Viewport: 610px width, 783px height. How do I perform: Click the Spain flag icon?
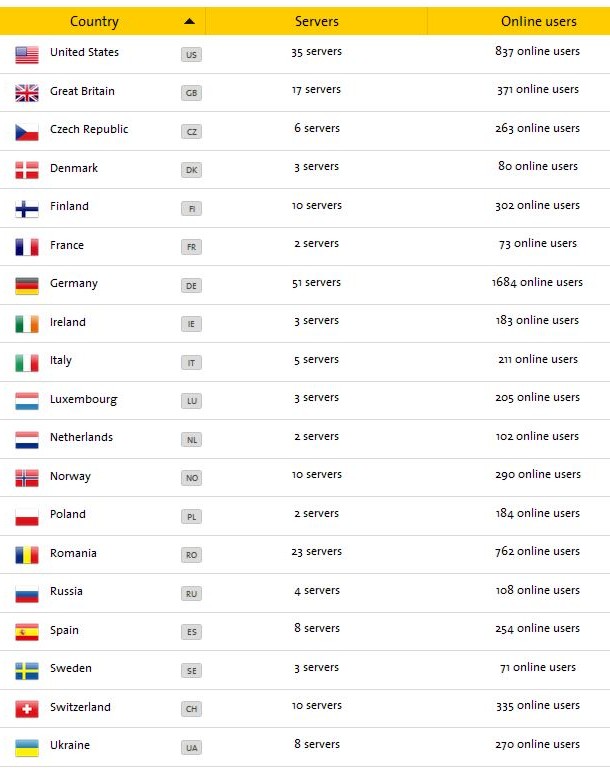pyautogui.click(x=27, y=632)
